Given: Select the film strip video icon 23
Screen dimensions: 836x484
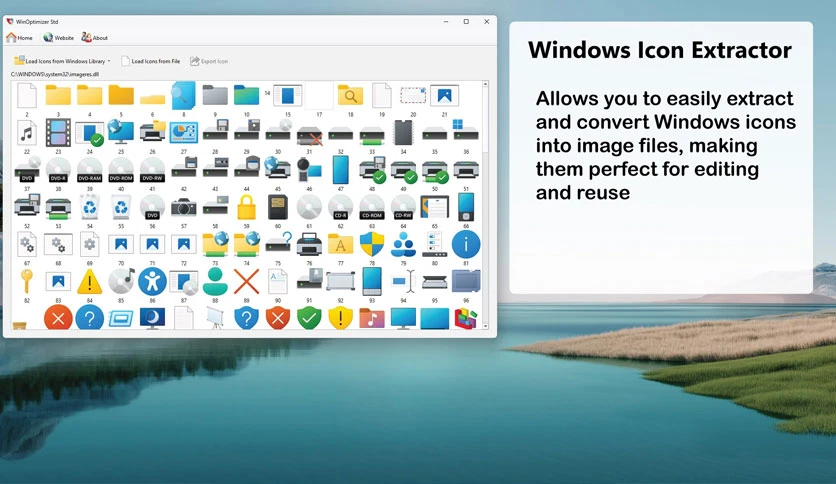Looking at the screenshot, I should coord(58,133).
